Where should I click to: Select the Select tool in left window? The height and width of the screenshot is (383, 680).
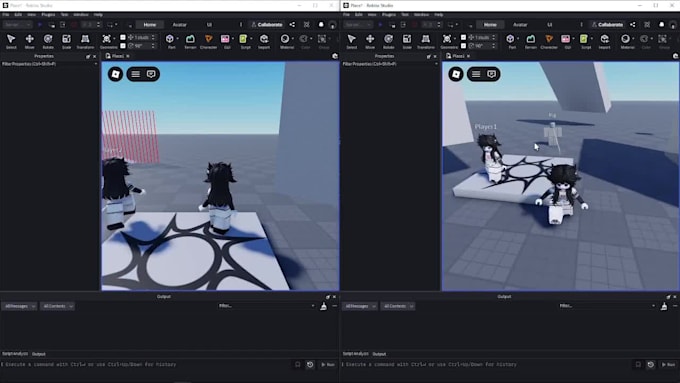click(11, 41)
